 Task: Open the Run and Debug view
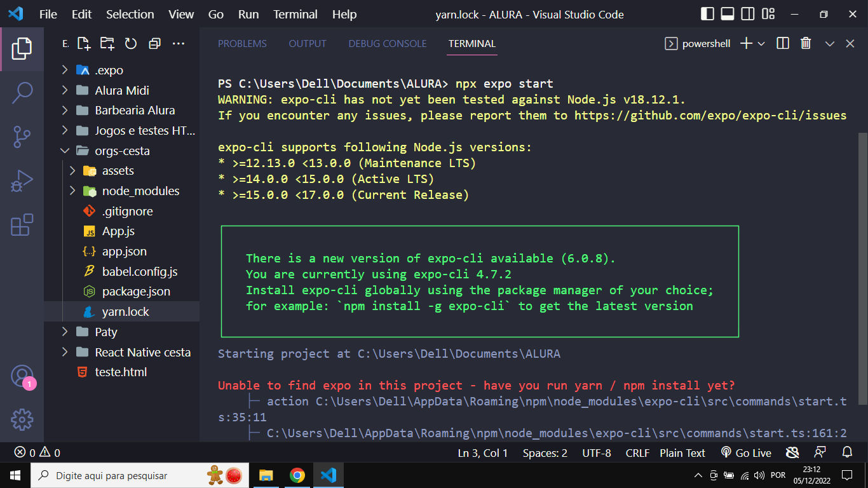[x=22, y=181]
